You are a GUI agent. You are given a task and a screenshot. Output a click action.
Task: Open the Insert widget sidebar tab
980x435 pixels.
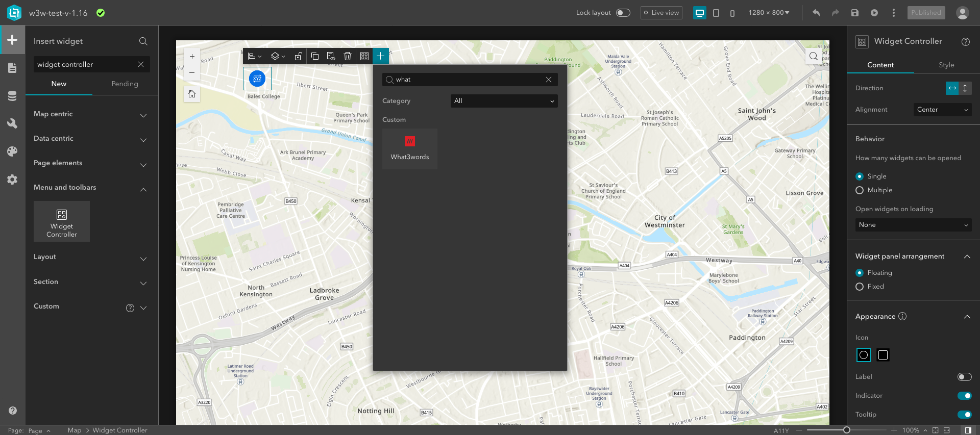pyautogui.click(x=12, y=40)
